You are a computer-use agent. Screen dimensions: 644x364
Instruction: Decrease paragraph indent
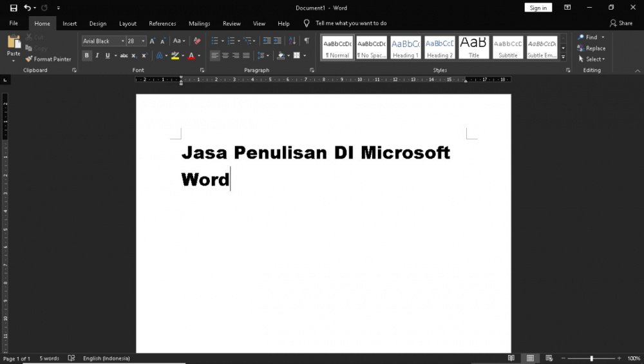click(x=267, y=41)
